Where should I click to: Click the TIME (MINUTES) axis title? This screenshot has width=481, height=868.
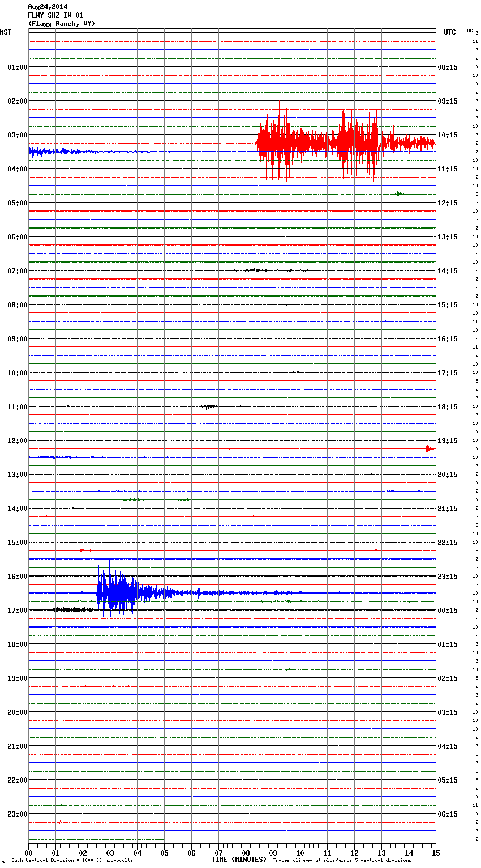[239, 860]
